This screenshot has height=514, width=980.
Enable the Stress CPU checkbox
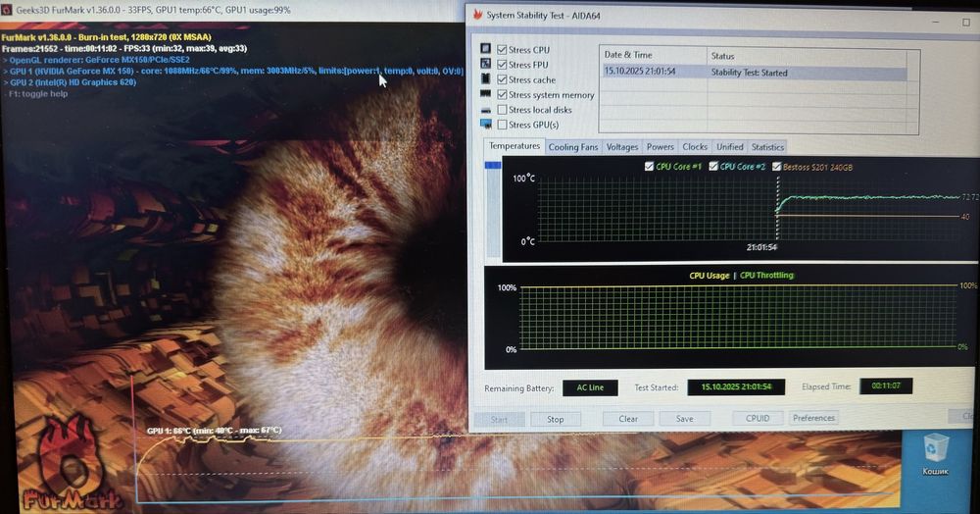[x=502, y=49]
